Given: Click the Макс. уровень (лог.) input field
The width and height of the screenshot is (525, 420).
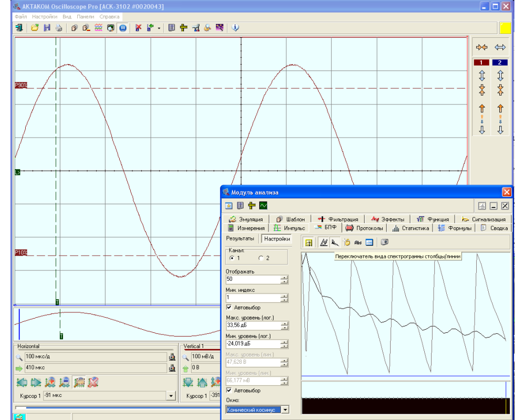Looking at the screenshot, I should [x=254, y=325].
